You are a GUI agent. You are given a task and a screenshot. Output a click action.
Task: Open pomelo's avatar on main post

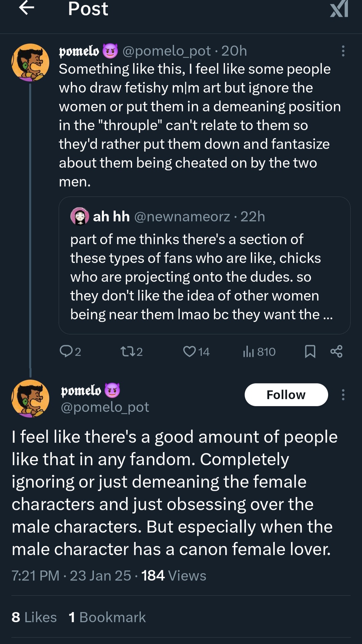click(31, 398)
